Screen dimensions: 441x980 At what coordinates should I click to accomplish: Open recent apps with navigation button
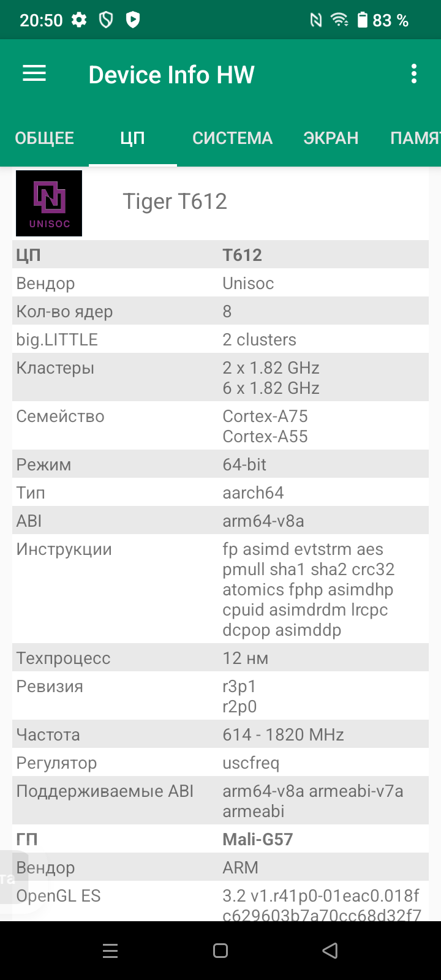point(110,951)
